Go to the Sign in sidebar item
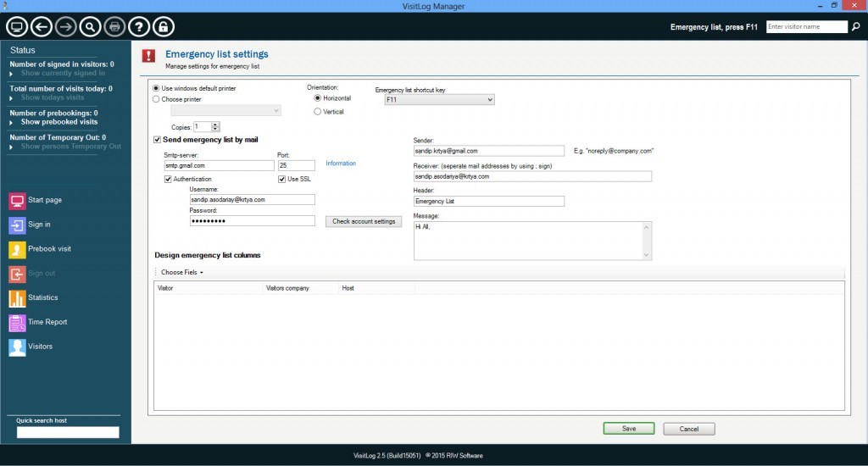 [30, 225]
